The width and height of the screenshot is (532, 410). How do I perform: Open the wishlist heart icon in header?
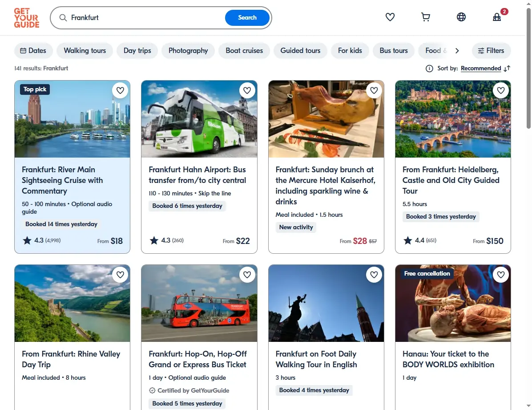[x=390, y=17]
